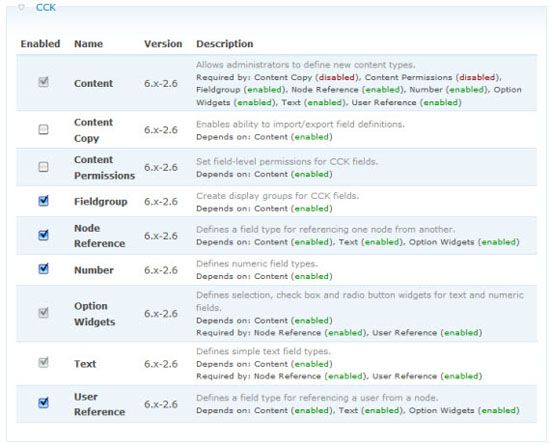Select the Content Permissions module name
The height and width of the screenshot is (445, 550).
[104, 168]
